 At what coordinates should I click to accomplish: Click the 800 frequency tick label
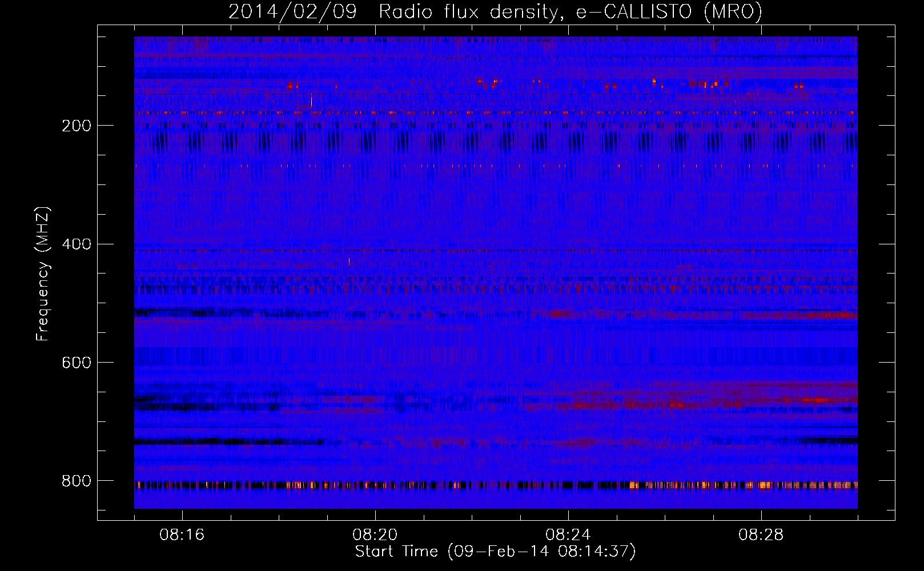[77, 481]
